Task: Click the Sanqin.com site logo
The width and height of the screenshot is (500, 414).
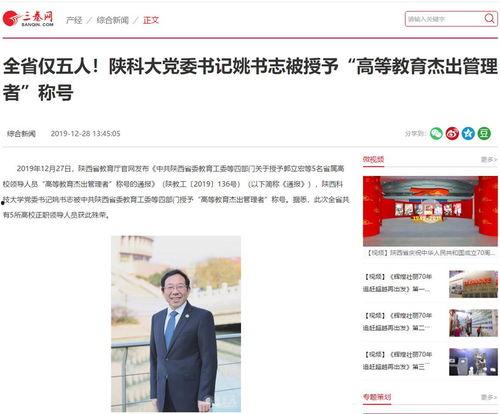Action: 28,19
